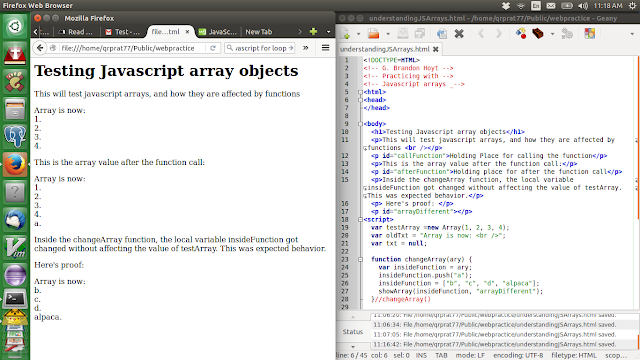The height and width of the screenshot is (360, 640).
Task: Collapse the head fold marker on line 6
Action: [x=360, y=100]
